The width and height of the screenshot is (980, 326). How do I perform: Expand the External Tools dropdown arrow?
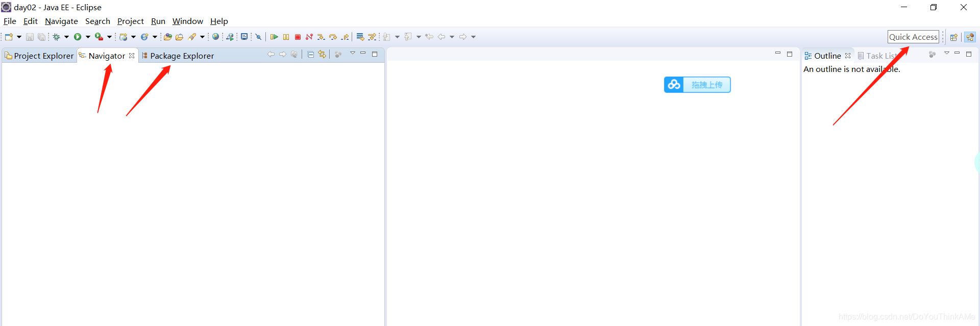[109, 37]
